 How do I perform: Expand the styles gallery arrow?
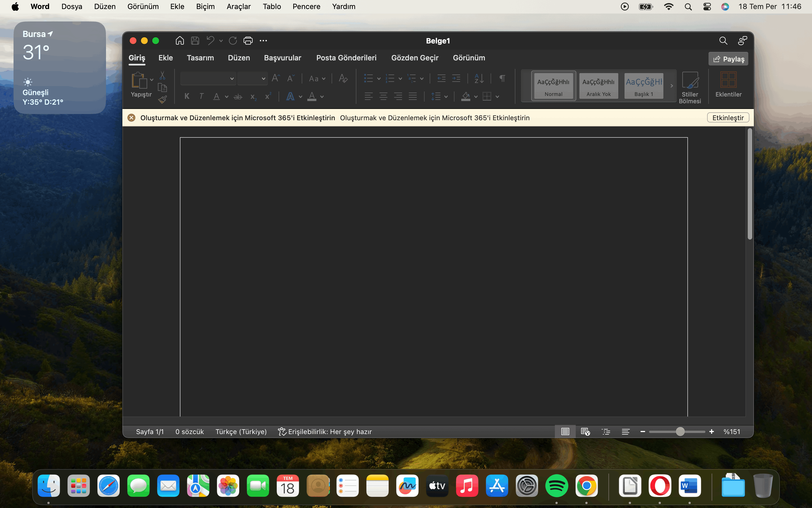tap(671, 86)
